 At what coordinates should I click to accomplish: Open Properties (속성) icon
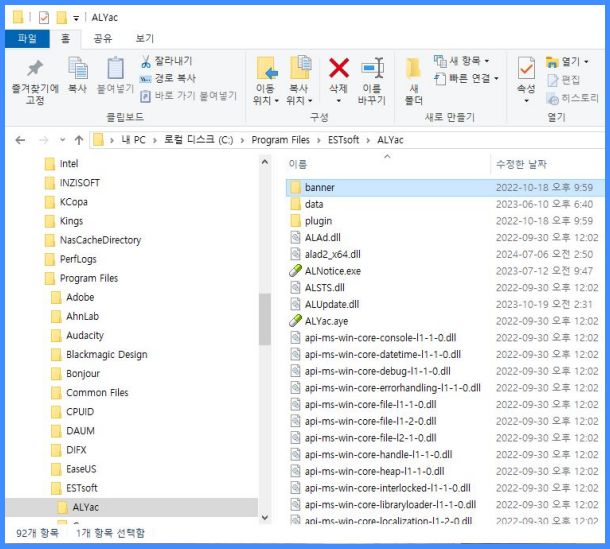pyautogui.click(x=526, y=68)
